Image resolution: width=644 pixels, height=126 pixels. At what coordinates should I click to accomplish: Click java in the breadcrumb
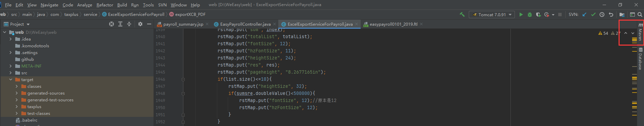(41, 15)
